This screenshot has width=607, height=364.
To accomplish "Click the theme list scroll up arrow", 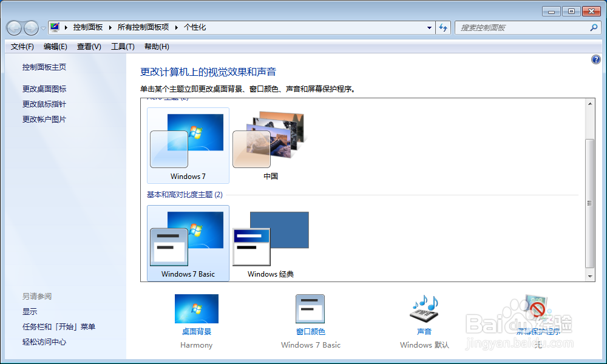I will (590, 104).
